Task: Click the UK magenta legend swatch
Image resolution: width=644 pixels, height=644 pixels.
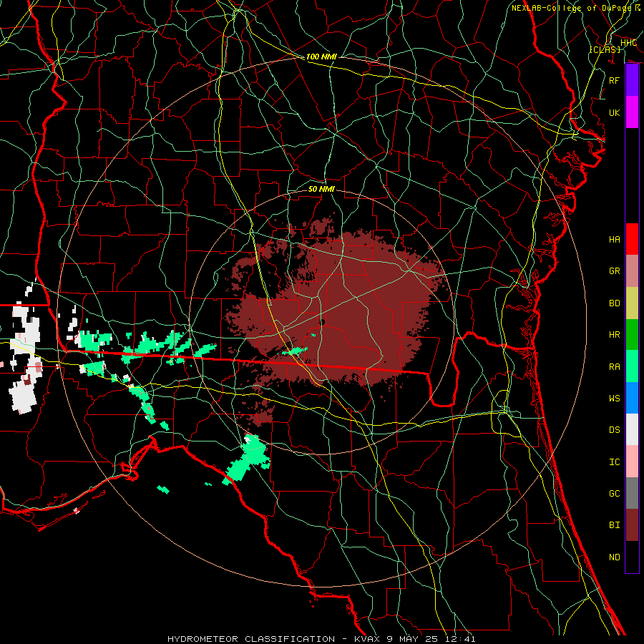Action: coord(632,112)
